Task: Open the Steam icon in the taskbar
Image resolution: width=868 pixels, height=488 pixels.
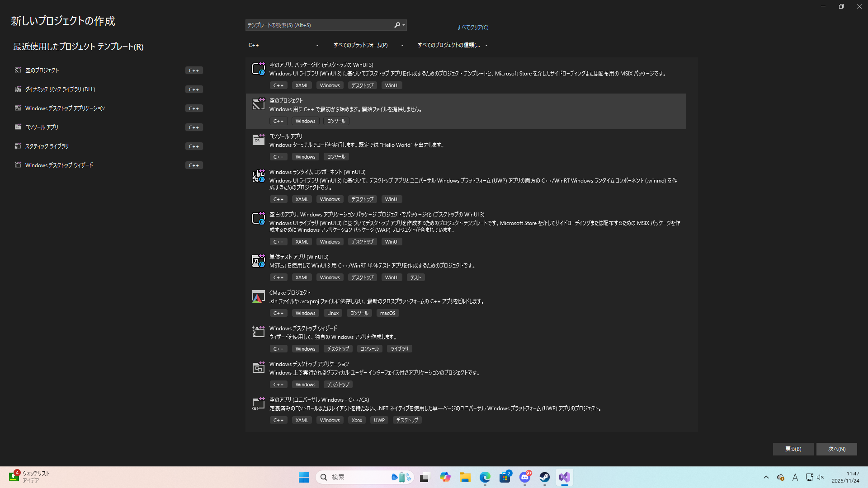Action: coord(544,477)
